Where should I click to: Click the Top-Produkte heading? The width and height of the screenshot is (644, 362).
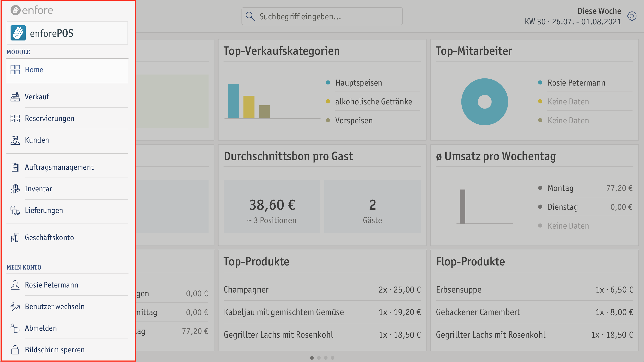pyautogui.click(x=256, y=261)
